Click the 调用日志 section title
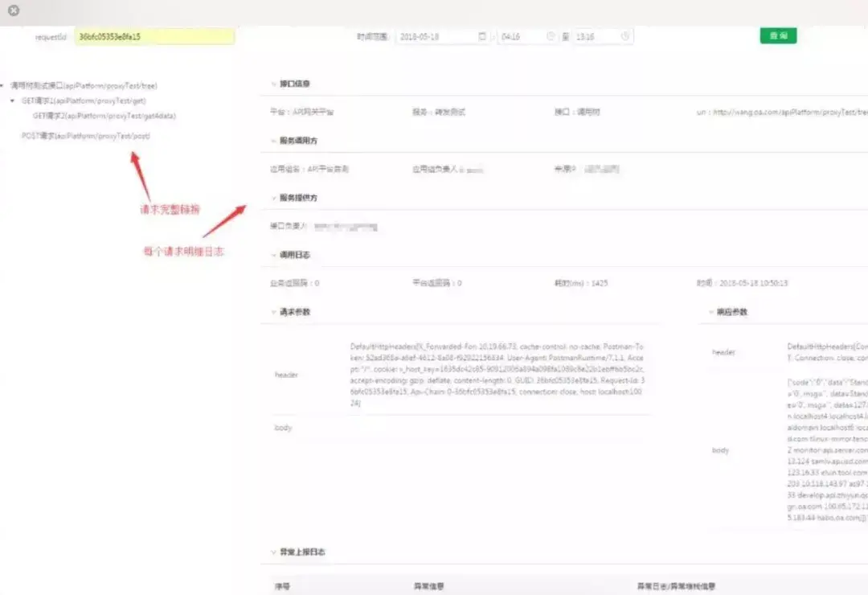 tap(294, 256)
